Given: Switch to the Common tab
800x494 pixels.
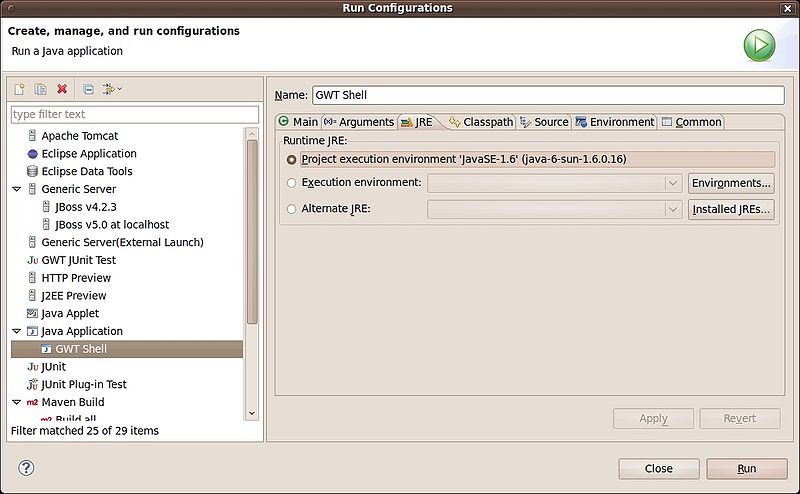Looking at the screenshot, I should pos(691,122).
